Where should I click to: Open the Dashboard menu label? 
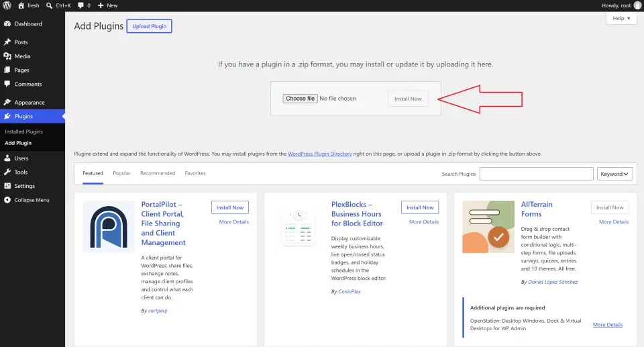tap(28, 24)
